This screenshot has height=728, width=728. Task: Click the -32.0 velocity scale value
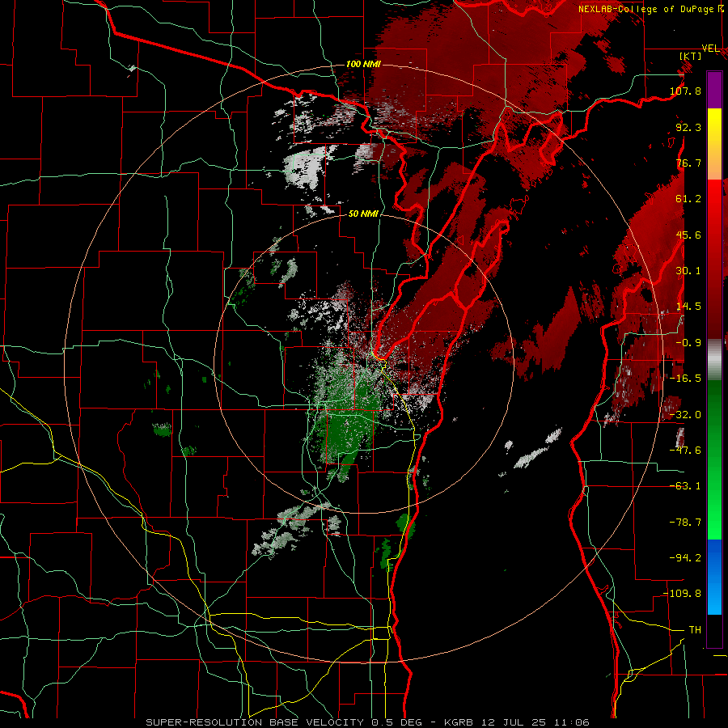[685, 415]
